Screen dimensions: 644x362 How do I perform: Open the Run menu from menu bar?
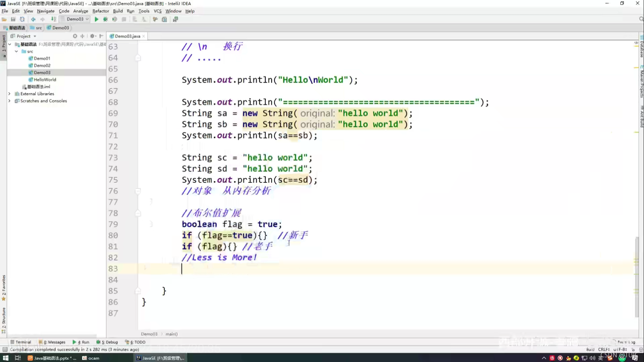pyautogui.click(x=130, y=11)
